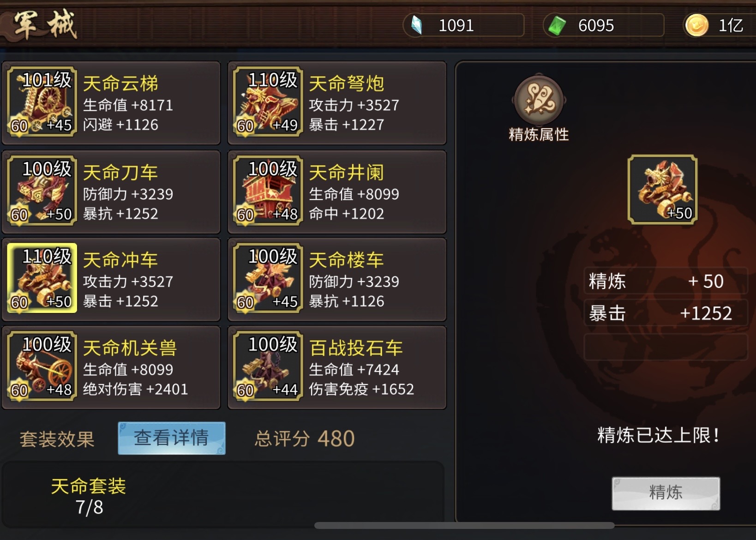Open the refined +50 item thumbnail
756x540 pixels.
[x=662, y=190]
